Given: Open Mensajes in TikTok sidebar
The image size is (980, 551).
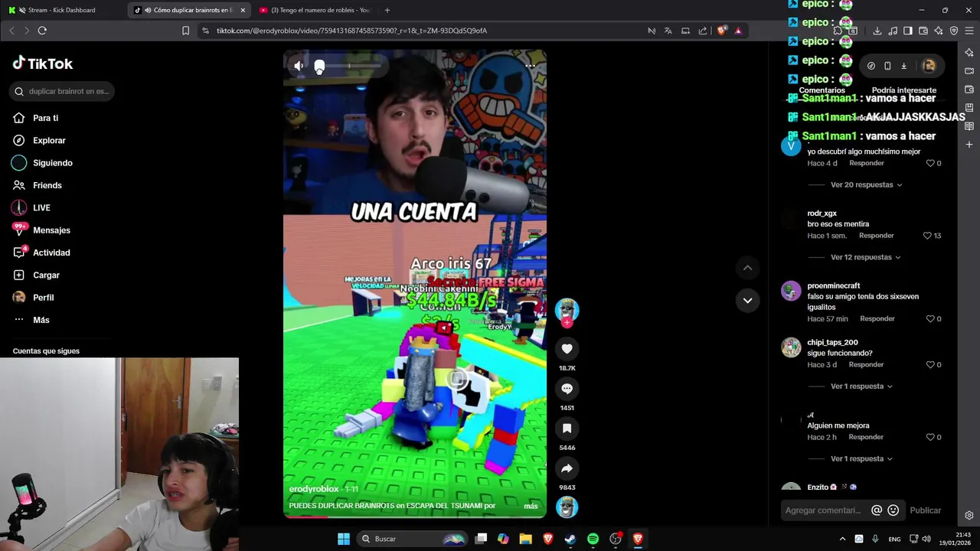Looking at the screenshot, I should point(51,230).
